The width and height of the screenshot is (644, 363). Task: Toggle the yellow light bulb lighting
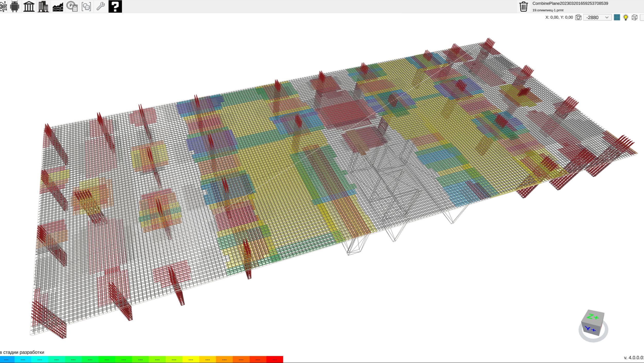click(x=625, y=17)
